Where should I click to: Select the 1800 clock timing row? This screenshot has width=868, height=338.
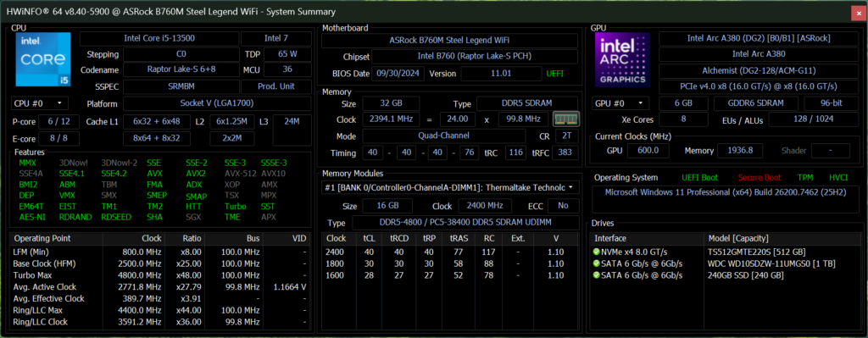[x=450, y=263]
